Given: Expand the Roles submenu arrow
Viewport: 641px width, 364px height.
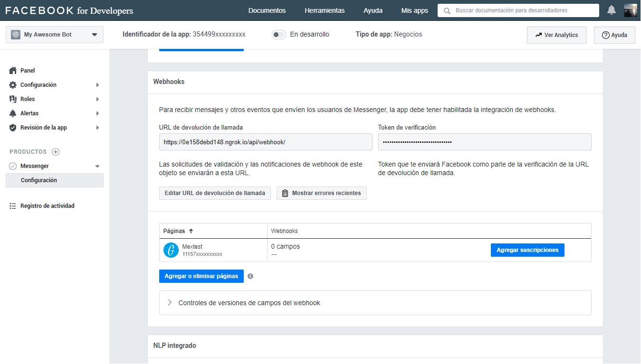Looking at the screenshot, I should 97,99.
